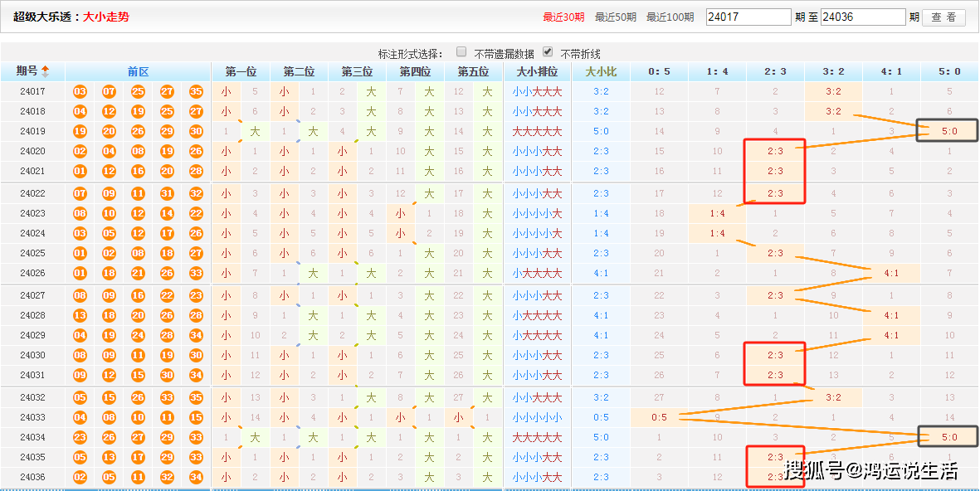The height and width of the screenshot is (491, 980).
Task: Select orange ball 23 in row 24027
Action: point(195,294)
